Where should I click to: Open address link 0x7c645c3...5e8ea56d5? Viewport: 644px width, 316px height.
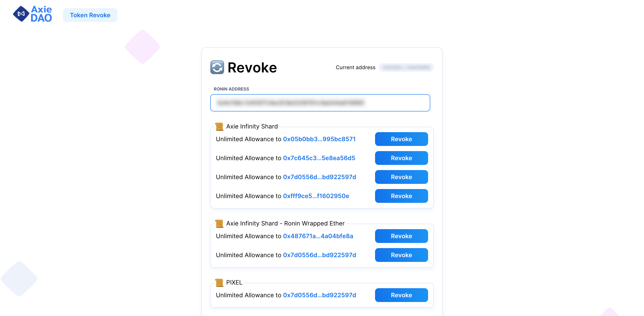[x=319, y=158]
